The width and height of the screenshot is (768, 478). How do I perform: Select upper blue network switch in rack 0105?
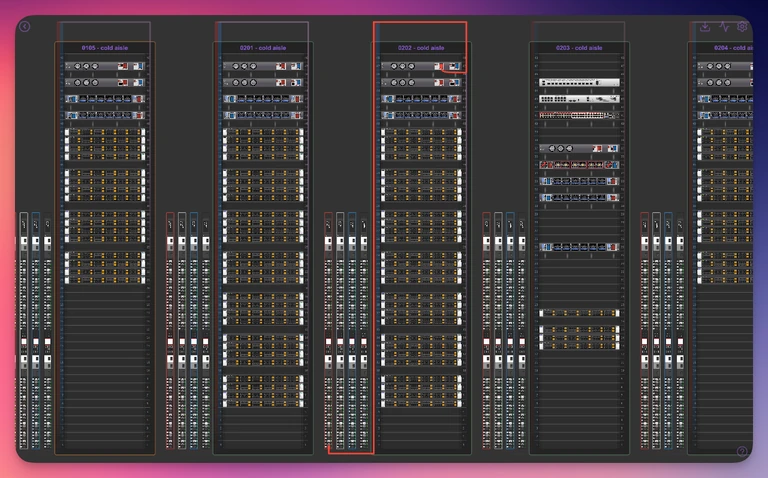105,99
